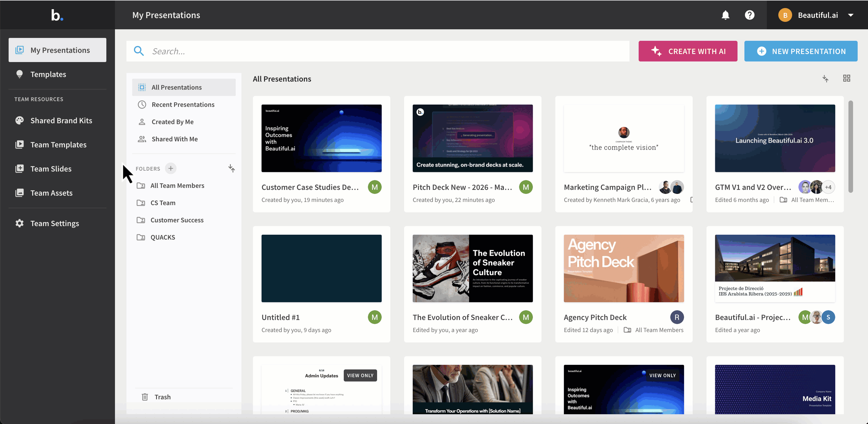This screenshot has height=424, width=868.
Task: Add a new folder with plus icon
Action: point(171,168)
